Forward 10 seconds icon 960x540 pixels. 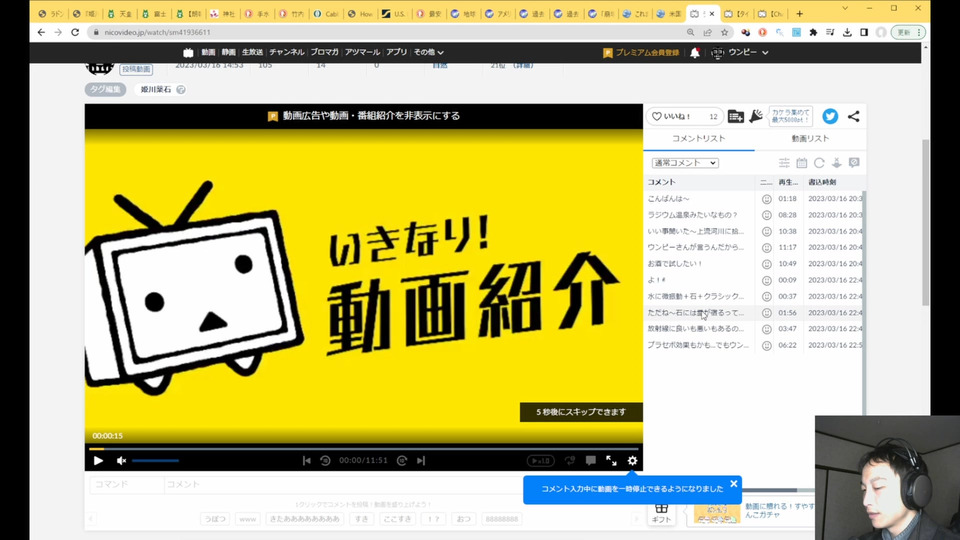402,460
